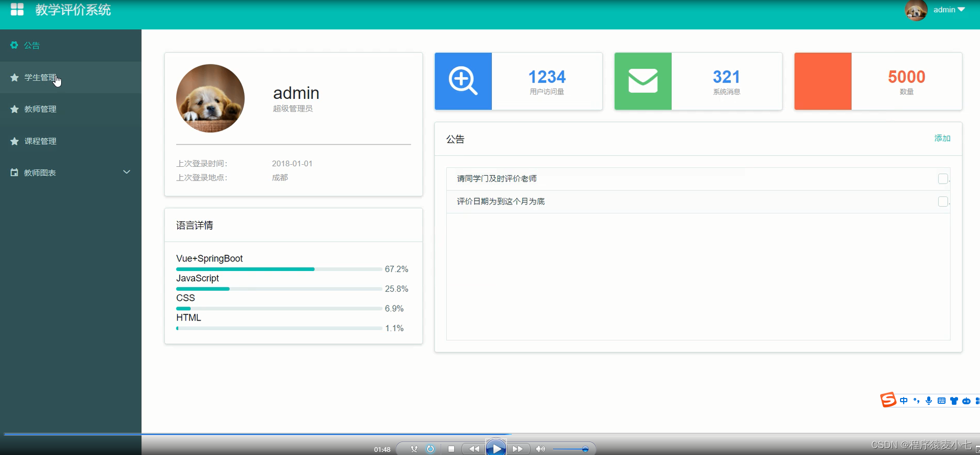
Task: Click the admin avatar in top bar
Action: (916, 10)
